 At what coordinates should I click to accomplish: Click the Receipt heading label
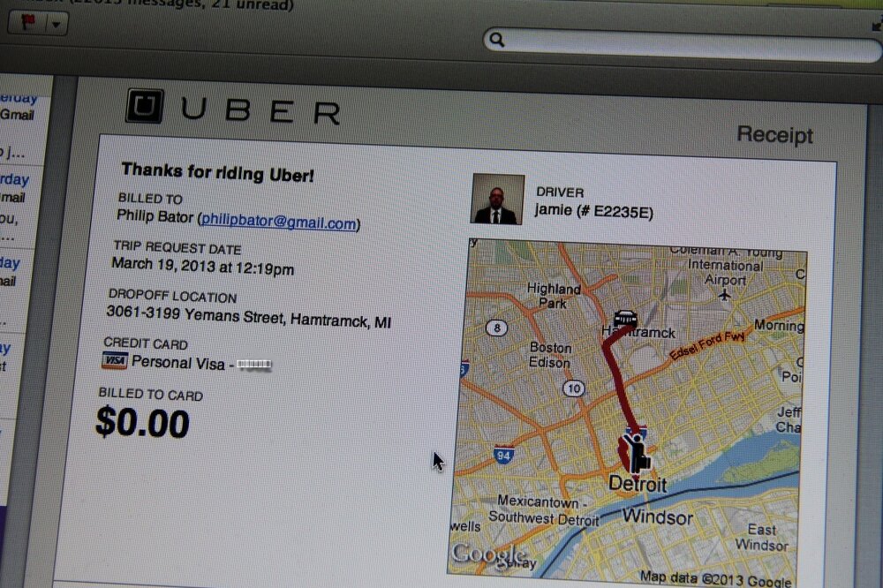pyautogui.click(x=775, y=135)
